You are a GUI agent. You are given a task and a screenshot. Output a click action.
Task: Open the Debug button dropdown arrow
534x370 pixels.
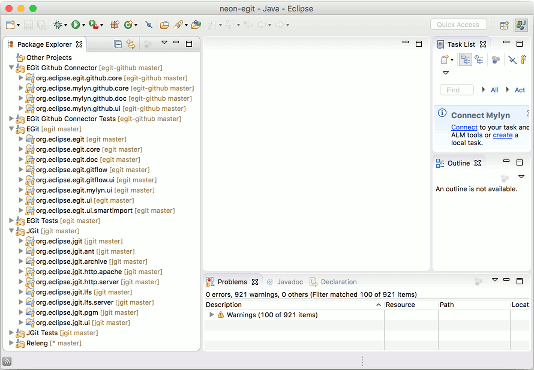pyautogui.click(x=66, y=25)
